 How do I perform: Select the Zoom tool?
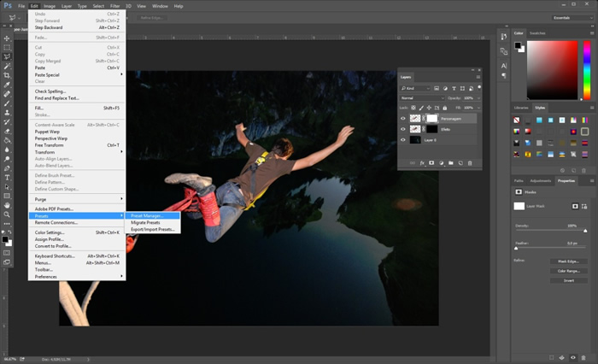click(7, 214)
